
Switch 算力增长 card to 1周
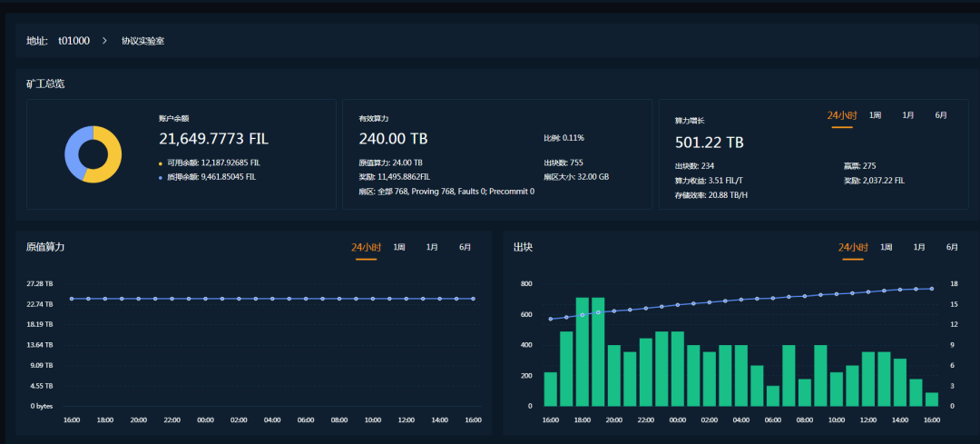875,115
